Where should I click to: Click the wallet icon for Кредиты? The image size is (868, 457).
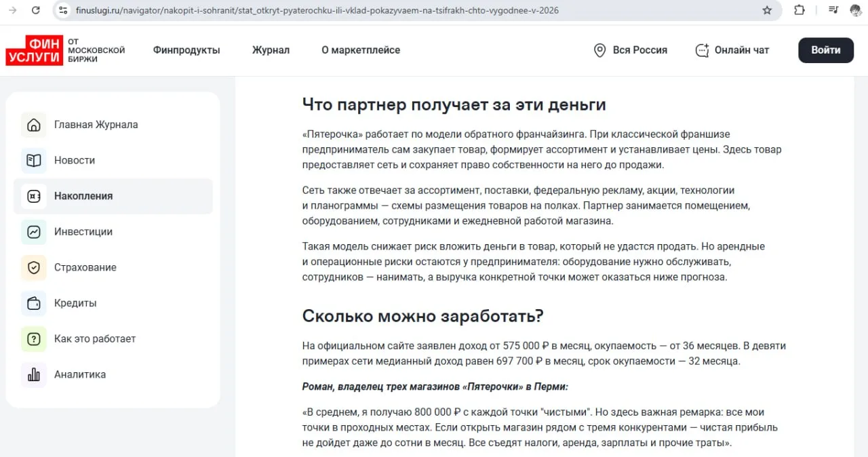tap(34, 303)
